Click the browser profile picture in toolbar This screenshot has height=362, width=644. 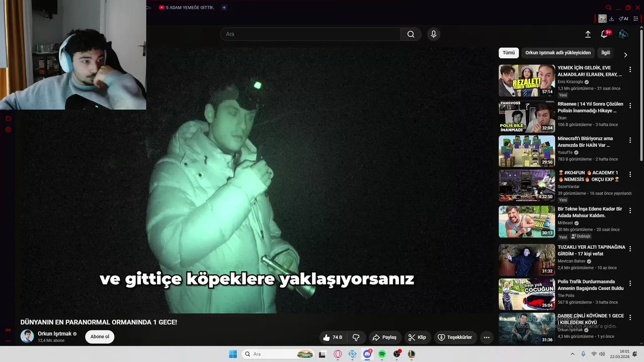pyautogui.click(x=602, y=19)
